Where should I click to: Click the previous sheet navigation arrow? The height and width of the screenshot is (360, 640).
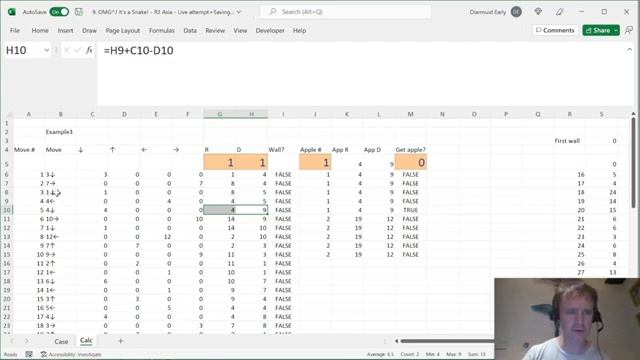pos(12,341)
